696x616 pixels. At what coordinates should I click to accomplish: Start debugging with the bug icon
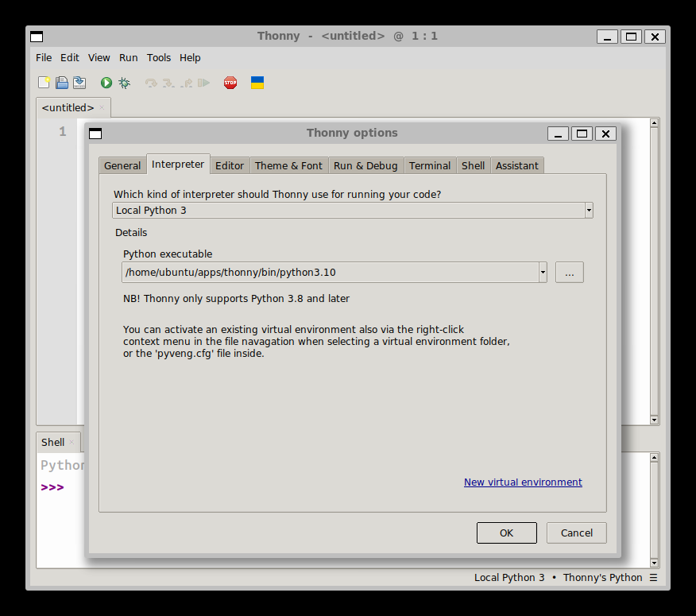click(x=125, y=83)
